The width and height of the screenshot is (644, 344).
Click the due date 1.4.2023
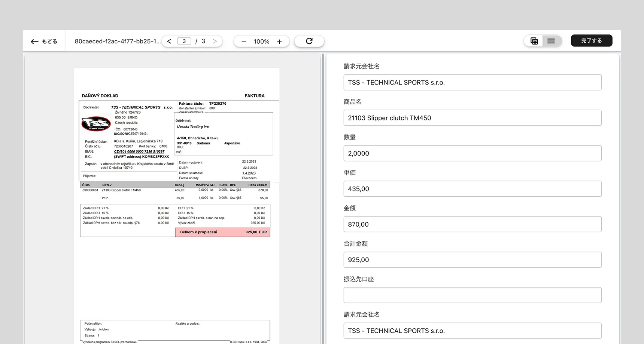tap(249, 173)
